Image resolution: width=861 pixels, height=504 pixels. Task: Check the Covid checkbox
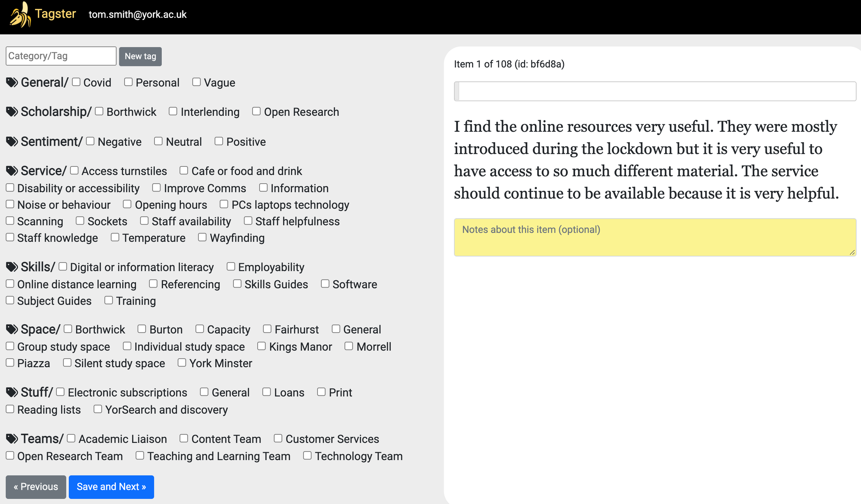click(x=76, y=82)
